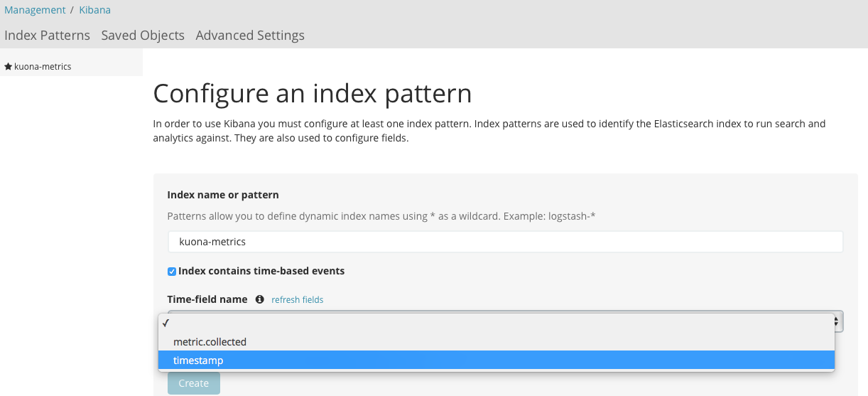This screenshot has height=396, width=868.
Task: Click the Time-field name label
Action: coord(207,299)
